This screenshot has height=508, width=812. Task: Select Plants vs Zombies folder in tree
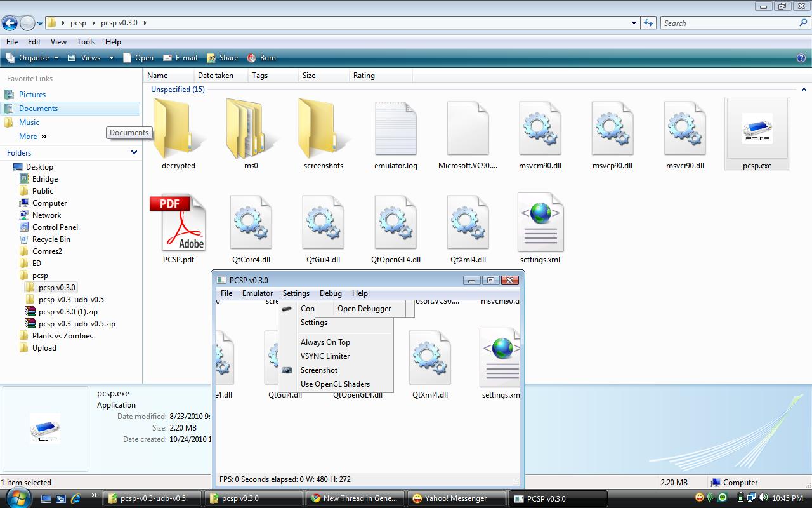point(62,336)
